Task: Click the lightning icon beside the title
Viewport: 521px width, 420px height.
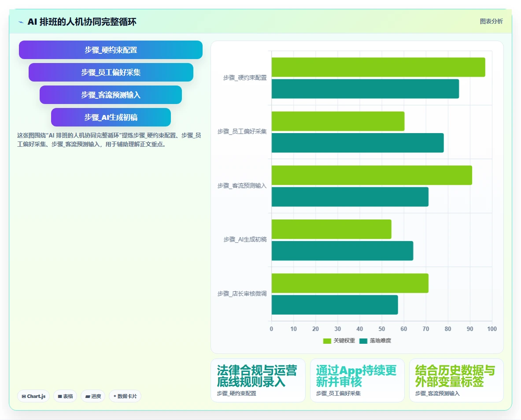Action: [x=21, y=22]
